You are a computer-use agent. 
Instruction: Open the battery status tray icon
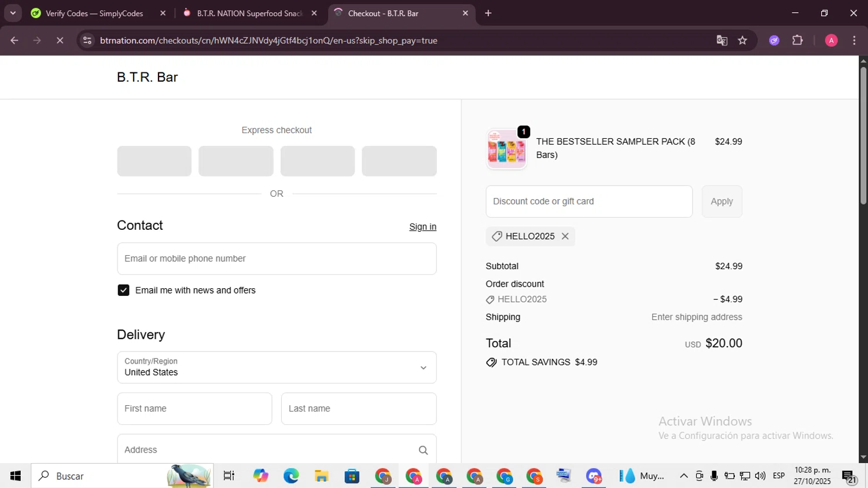click(x=730, y=476)
